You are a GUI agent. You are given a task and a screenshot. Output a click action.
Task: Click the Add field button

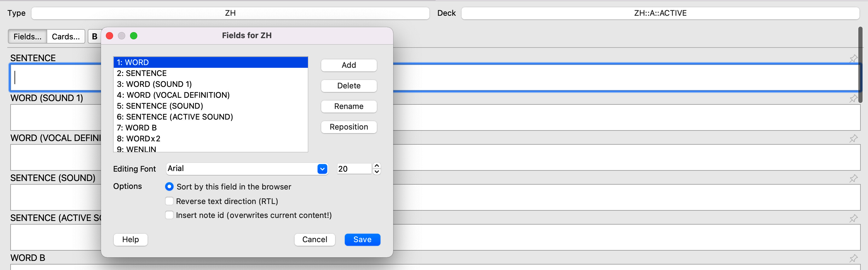click(x=349, y=65)
